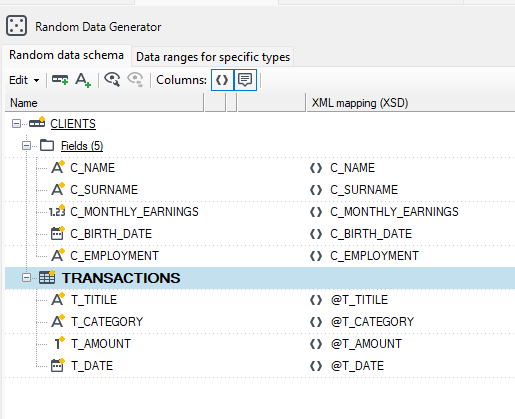Select the C_BIRTH_DATE field
This screenshot has height=419, width=515.
[x=111, y=234]
